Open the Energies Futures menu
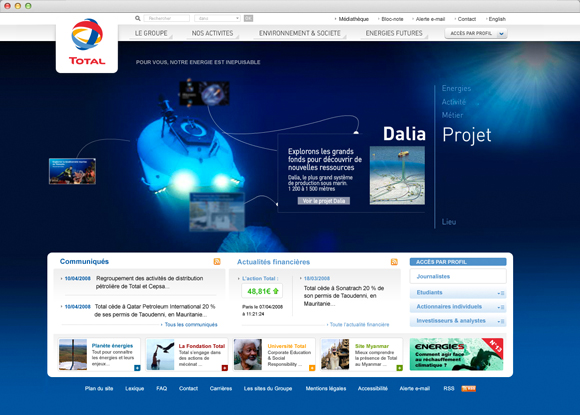 (394, 33)
